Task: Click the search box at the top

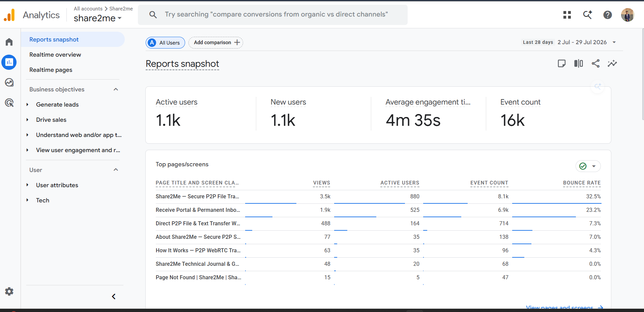Action: tap(273, 15)
